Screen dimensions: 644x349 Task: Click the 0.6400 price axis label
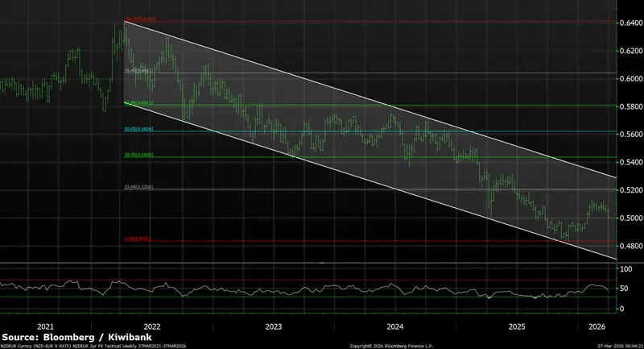coord(629,24)
